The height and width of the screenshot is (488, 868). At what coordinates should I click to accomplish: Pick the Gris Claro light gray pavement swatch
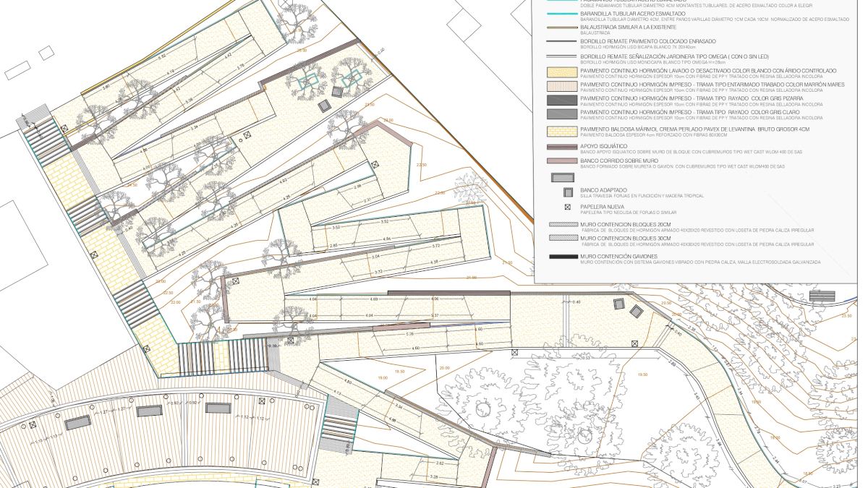[x=557, y=114]
